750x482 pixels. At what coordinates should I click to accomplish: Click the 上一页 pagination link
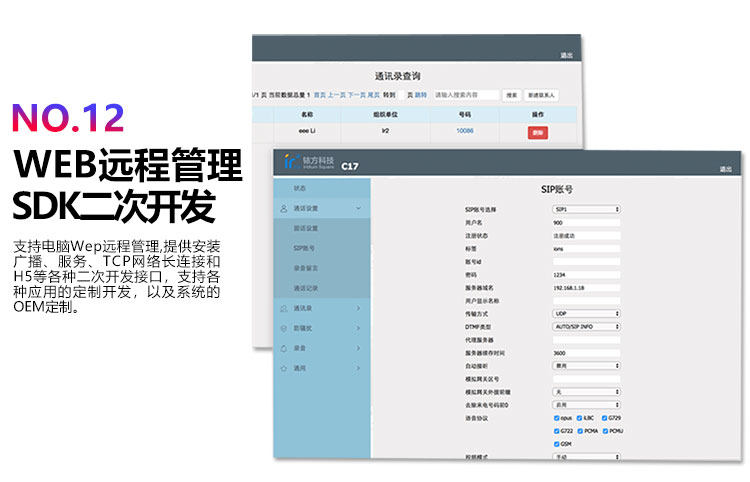(337, 95)
